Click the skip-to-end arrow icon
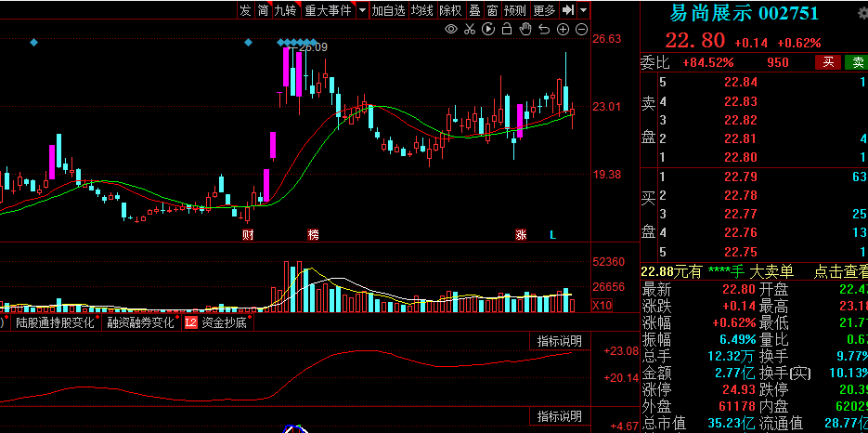This screenshot has height=433, width=868. coord(567,10)
